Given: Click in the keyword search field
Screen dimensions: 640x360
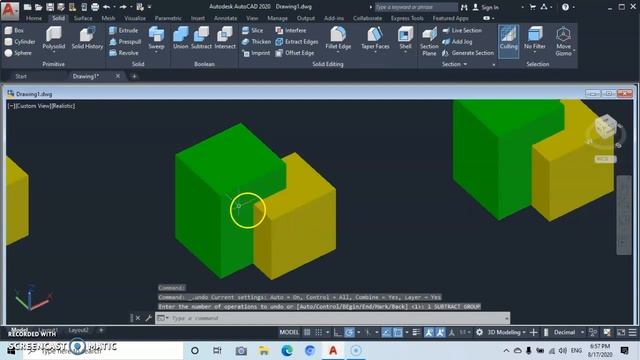Looking at the screenshot, I should tap(416, 7).
